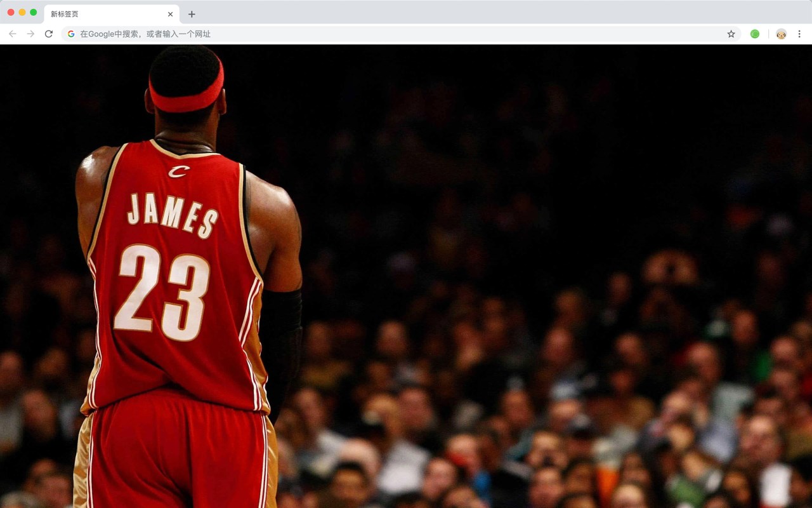
Task: Close the 新标签页 tab
Action: (170, 14)
